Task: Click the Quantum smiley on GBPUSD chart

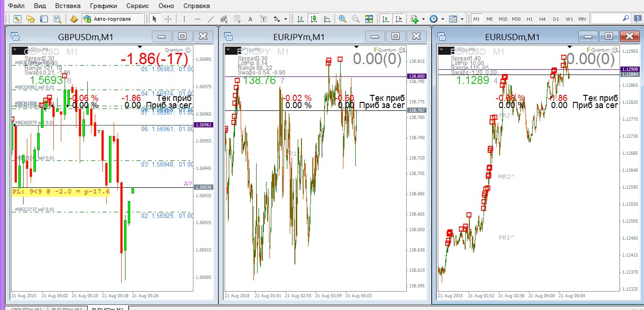Action: (188, 50)
